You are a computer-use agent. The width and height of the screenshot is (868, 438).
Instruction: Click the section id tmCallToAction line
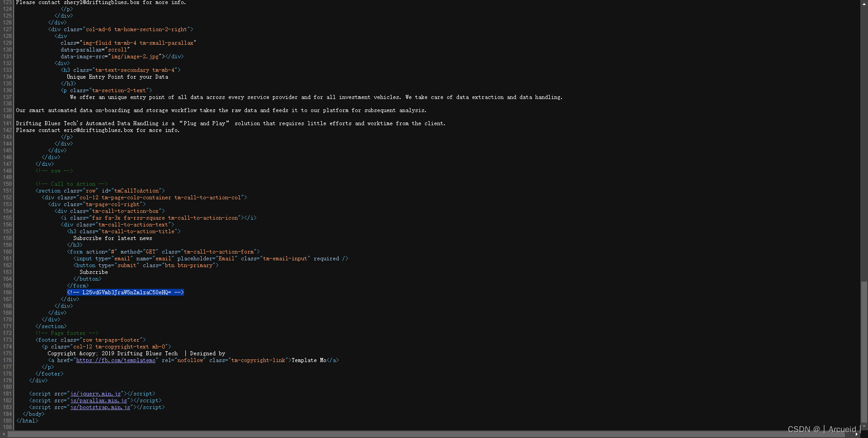click(100, 191)
